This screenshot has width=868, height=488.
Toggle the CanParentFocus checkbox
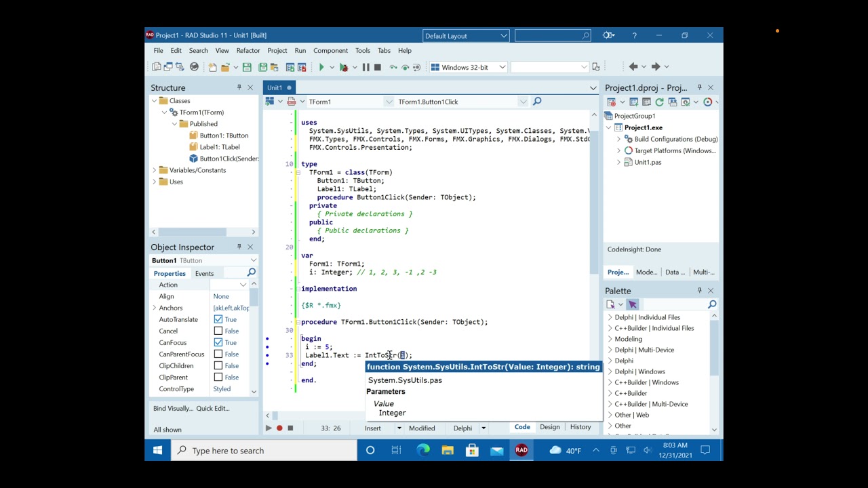218,354
